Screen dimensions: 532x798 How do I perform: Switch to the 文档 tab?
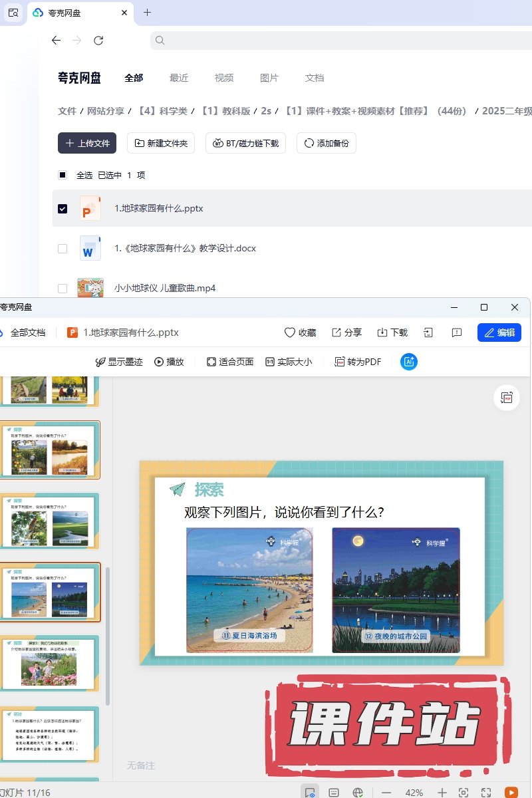point(315,78)
